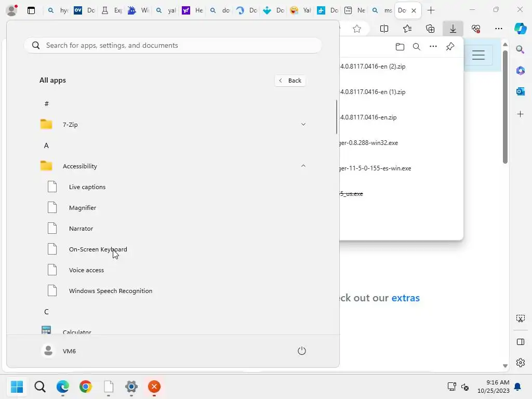532x399 pixels.
Task: Switch to the Yahoo 'He' tab
Action: pos(193,10)
